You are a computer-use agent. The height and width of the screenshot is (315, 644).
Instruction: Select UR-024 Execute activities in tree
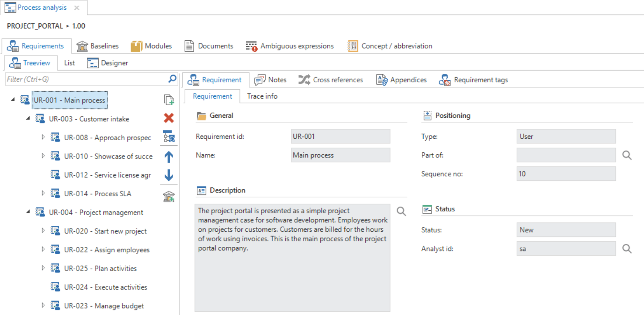click(105, 287)
